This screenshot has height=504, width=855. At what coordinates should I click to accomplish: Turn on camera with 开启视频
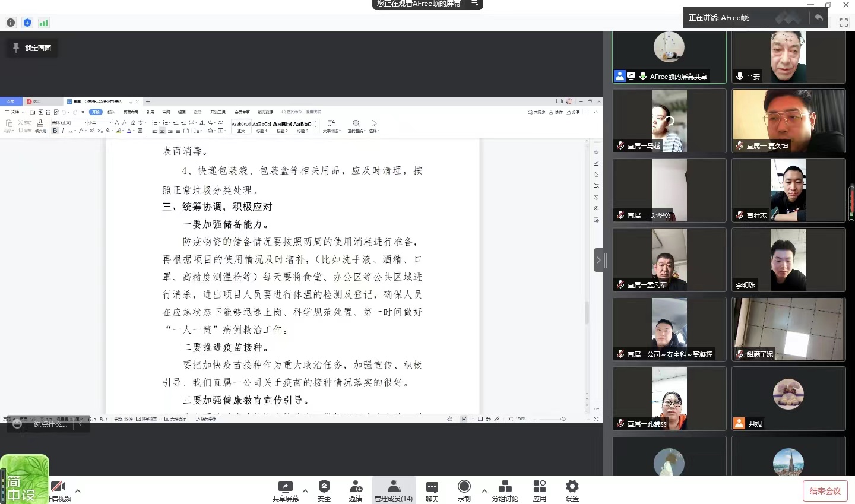pos(59,490)
